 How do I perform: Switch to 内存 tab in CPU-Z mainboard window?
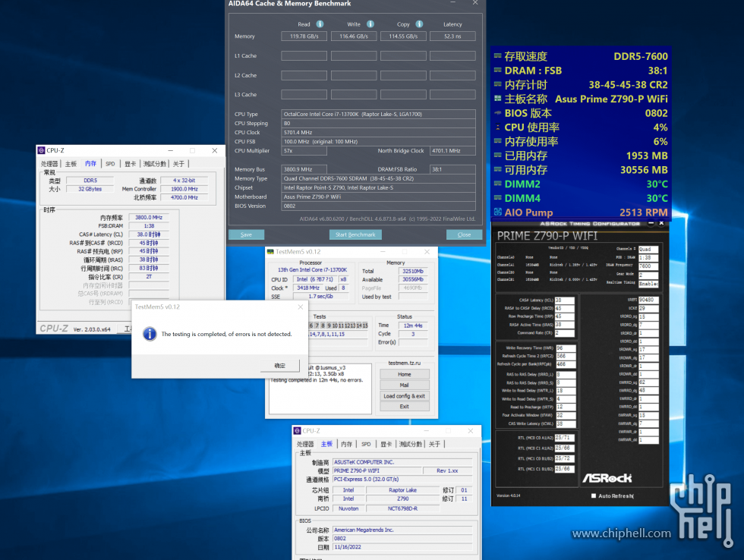pyautogui.click(x=347, y=444)
